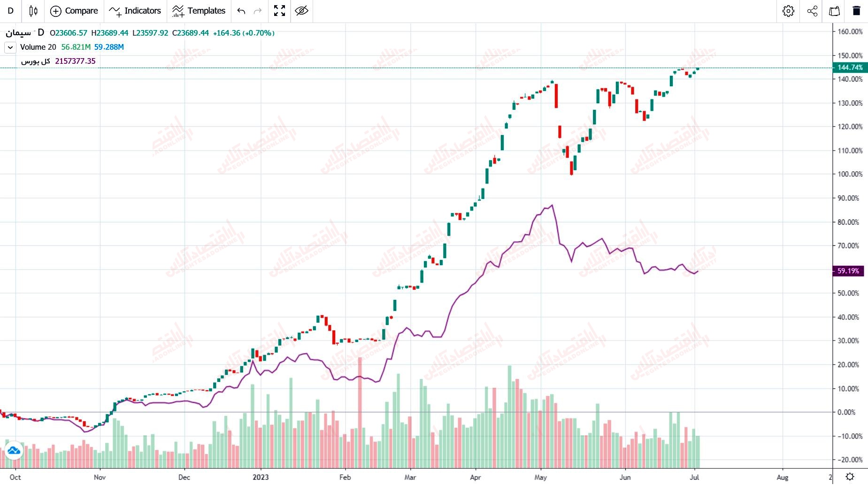This screenshot has height=485, width=868.
Task: Open the D timeframe interval dropdown
Action: [x=11, y=11]
